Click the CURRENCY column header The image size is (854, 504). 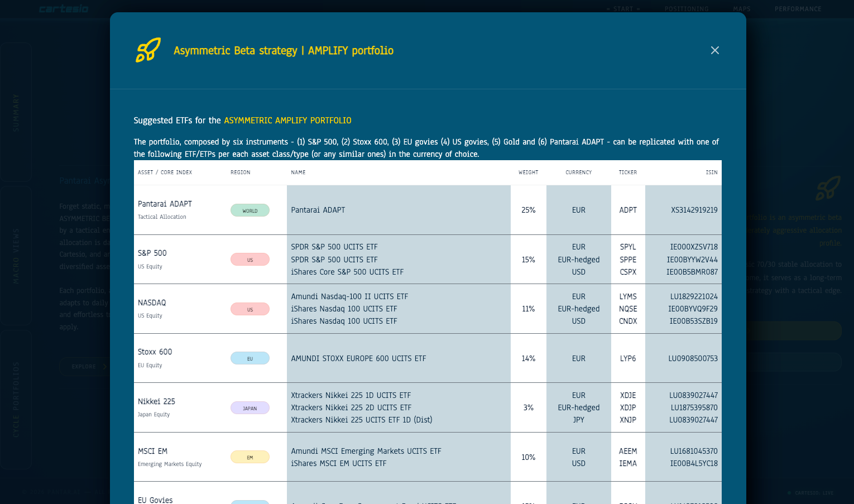579,172
